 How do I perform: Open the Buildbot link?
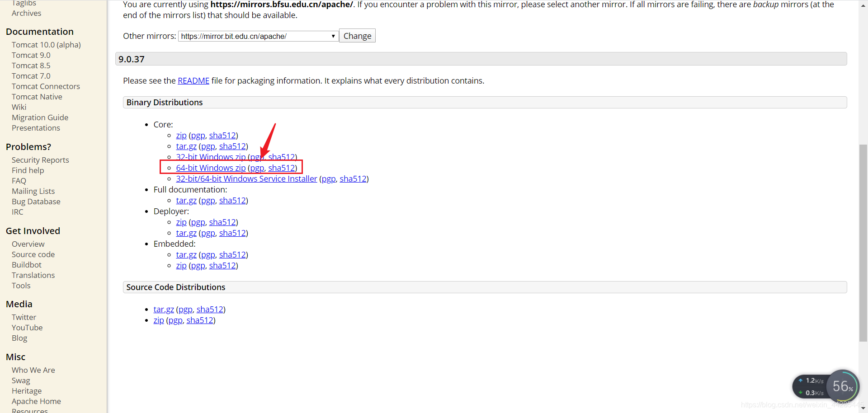pos(26,265)
